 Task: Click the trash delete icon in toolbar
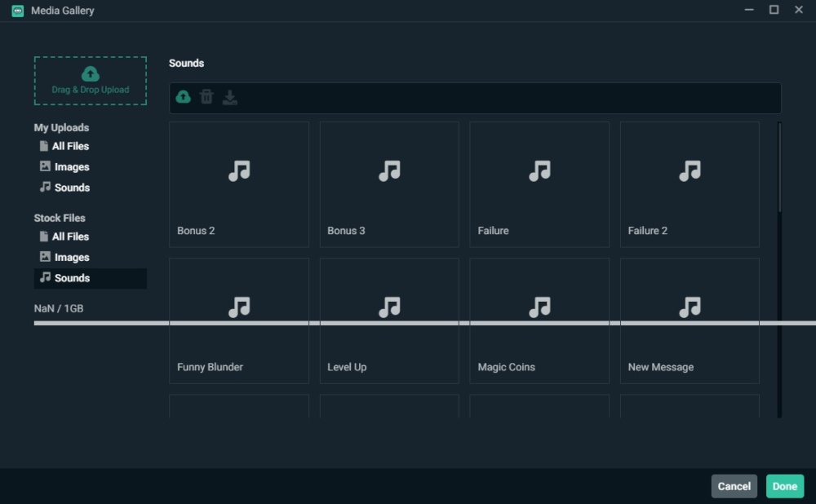tap(206, 97)
